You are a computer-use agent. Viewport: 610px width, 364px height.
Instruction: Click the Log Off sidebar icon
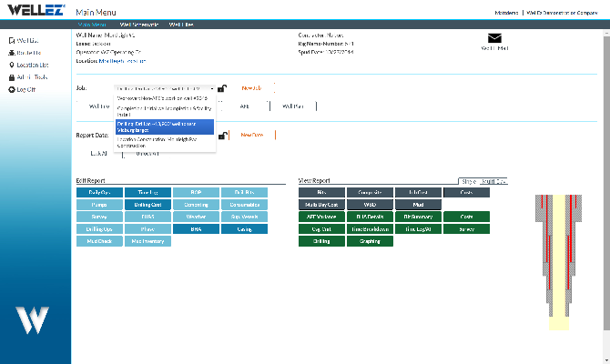(x=12, y=89)
